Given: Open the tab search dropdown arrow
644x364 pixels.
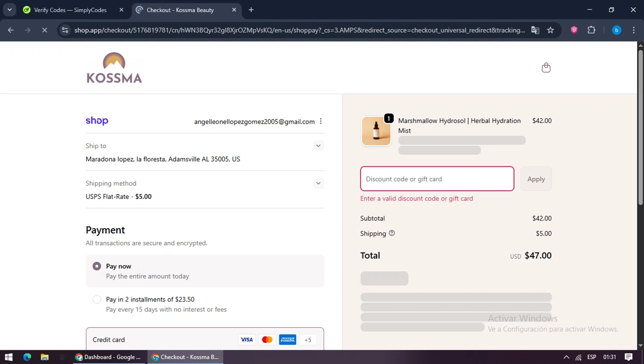Looking at the screenshot, I should [9, 9].
